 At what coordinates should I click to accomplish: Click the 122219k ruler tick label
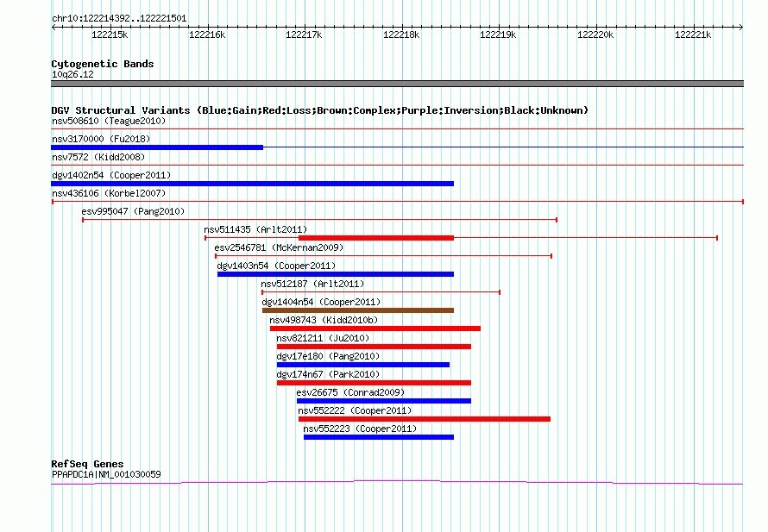click(x=498, y=34)
